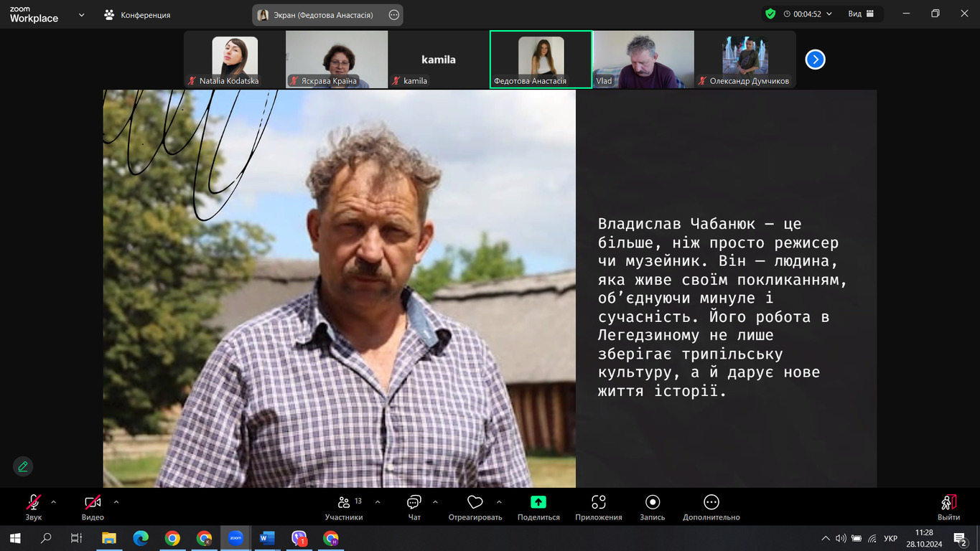Open Windows taskbar search
Screen dimensions: 980x551
point(46,538)
